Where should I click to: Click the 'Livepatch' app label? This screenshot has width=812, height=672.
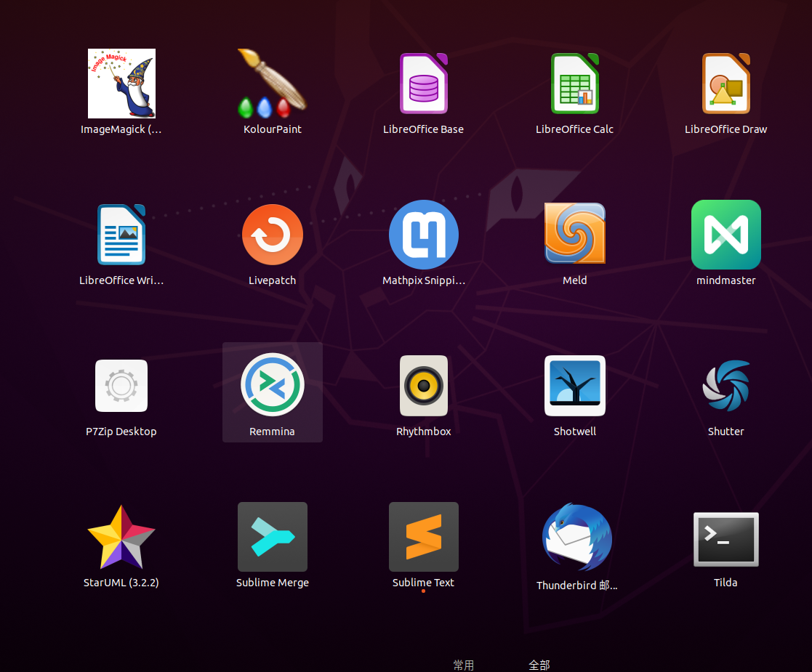pyautogui.click(x=273, y=280)
